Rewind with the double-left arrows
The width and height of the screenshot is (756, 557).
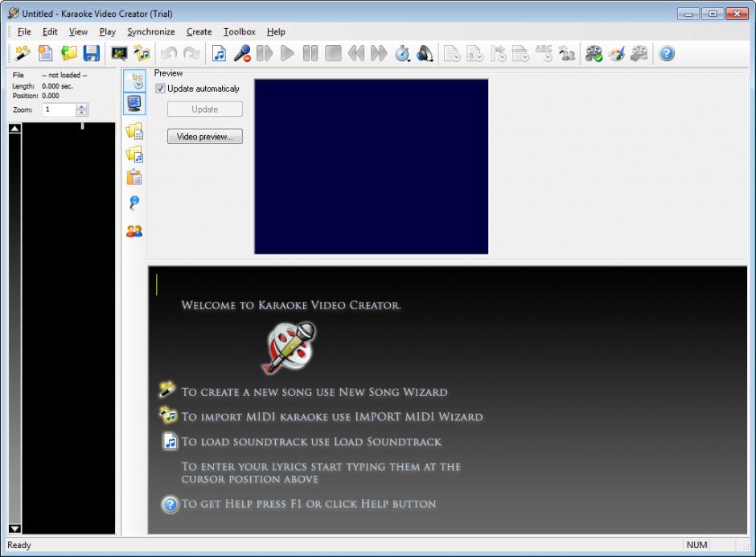(x=355, y=53)
